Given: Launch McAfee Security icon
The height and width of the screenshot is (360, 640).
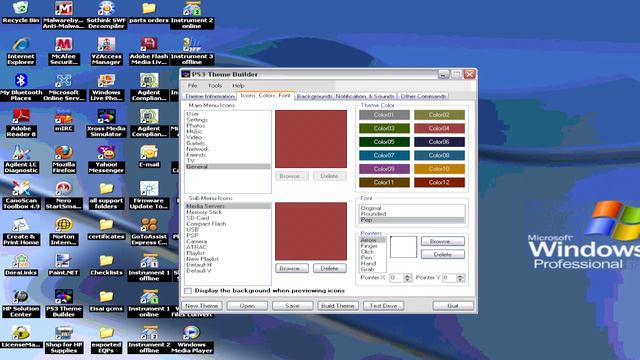Looking at the screenshot, I should 63,51.
